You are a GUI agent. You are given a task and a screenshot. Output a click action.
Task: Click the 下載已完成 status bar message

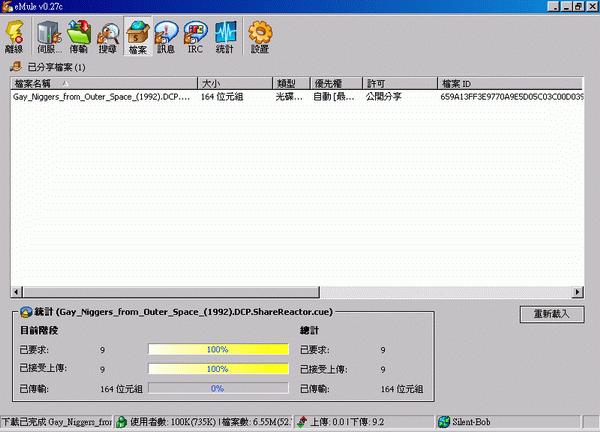(x=57, y=422)
